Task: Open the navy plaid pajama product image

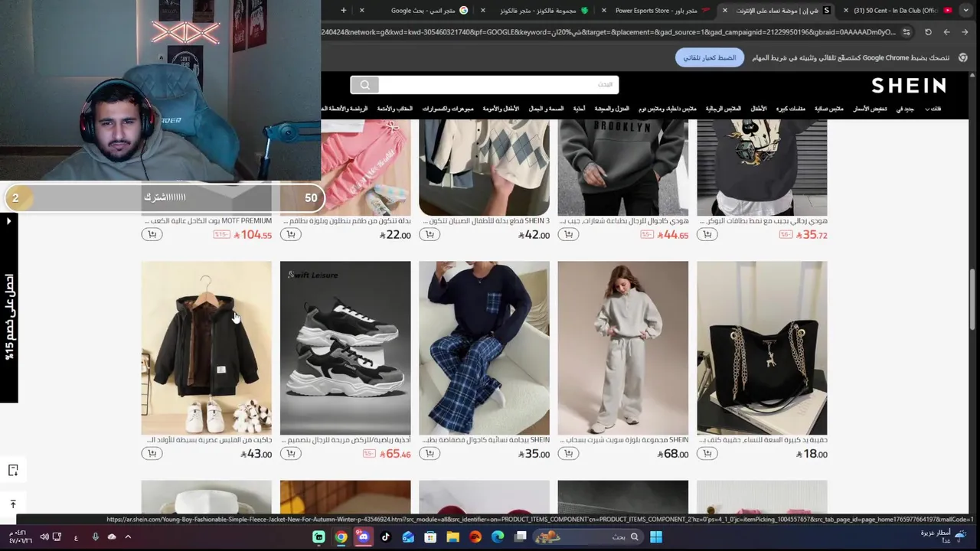Action: tap(484, 347)
